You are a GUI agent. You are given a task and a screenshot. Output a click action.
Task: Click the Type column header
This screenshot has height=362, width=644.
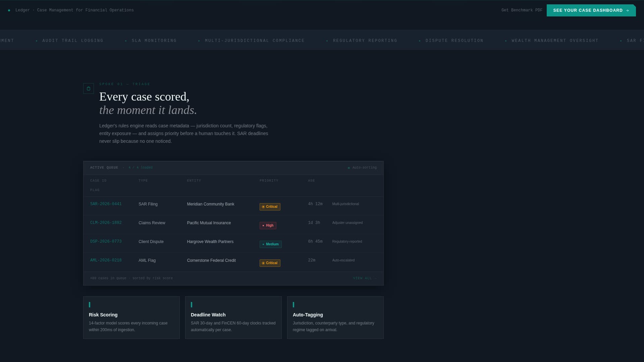(143, 181)
